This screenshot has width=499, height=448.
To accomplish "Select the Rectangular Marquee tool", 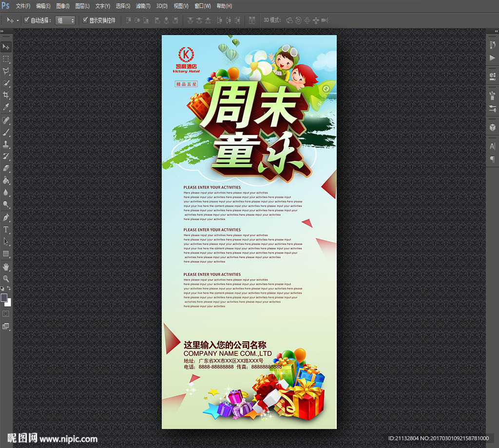I will pyautogui.click(x=6, y=59).
